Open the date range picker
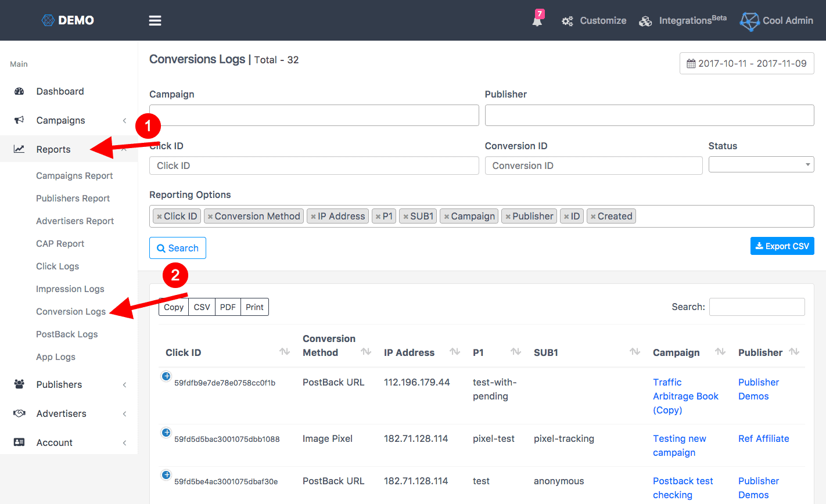This screenshot has width=826, height=504. coord(746,63)
